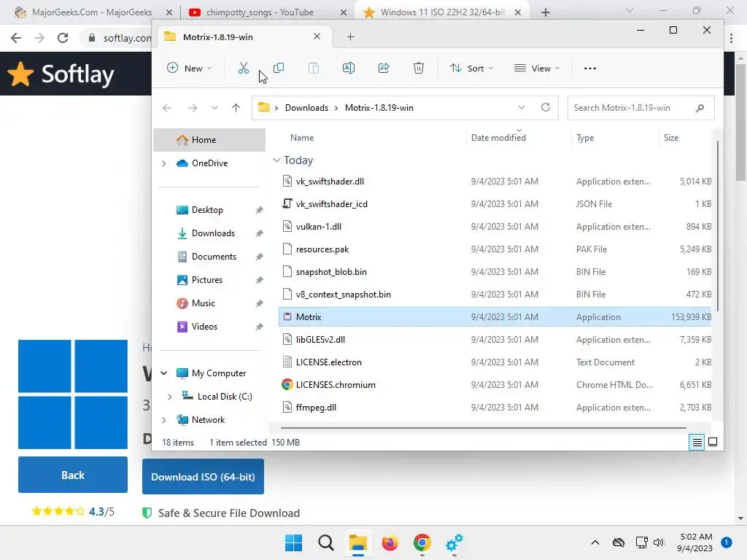Viewport: 747px width, 560px height.
Task: Click the Back button on Softlay page
Action: tap(73, 475)
